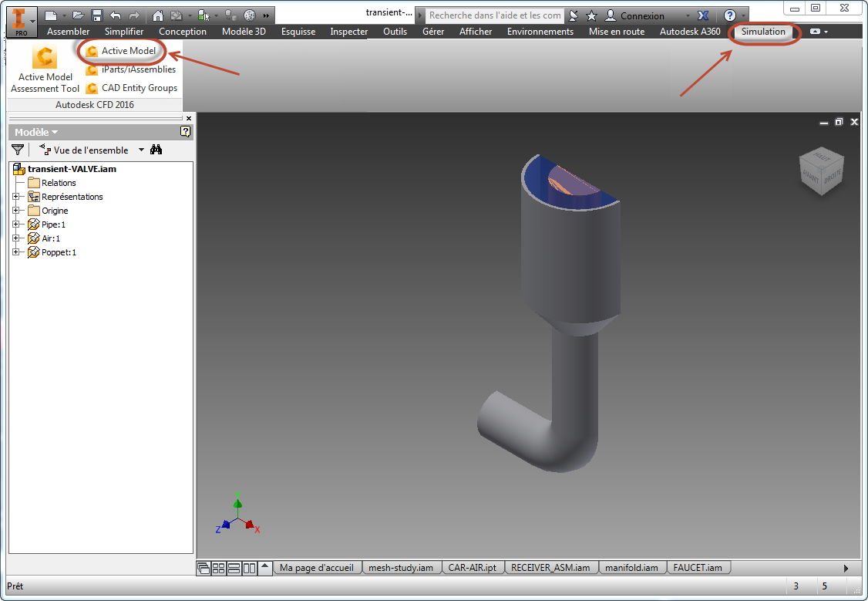
Task: Switch to the Conception tab
Action: [183, 32]
